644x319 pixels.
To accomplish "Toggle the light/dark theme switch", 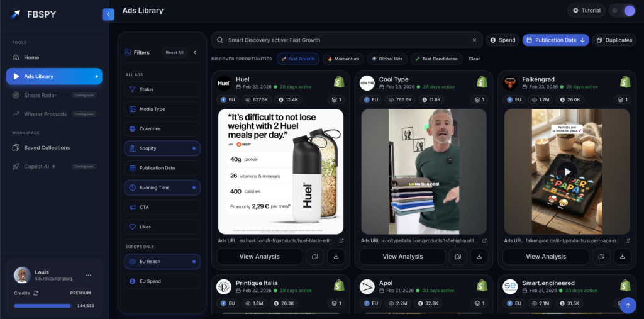I will click(622, 11).
